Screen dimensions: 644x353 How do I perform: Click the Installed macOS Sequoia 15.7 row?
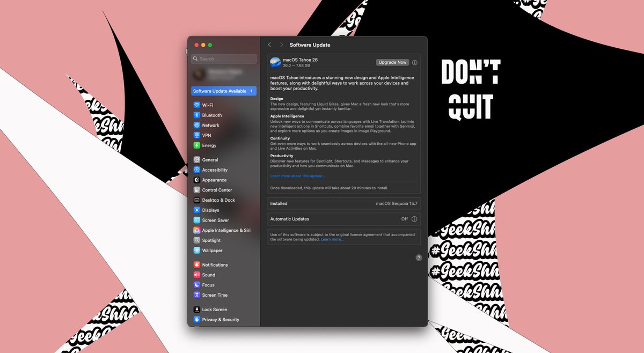(343, 204)
